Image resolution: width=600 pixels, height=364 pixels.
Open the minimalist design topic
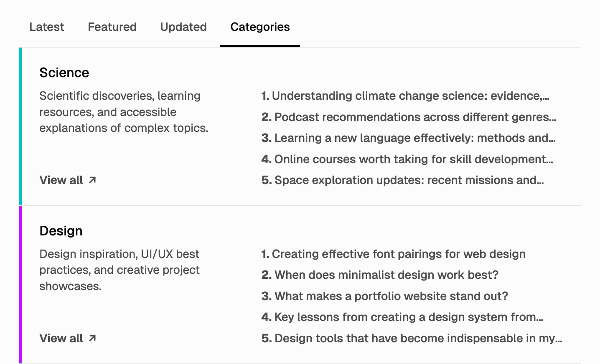(380, 275)
